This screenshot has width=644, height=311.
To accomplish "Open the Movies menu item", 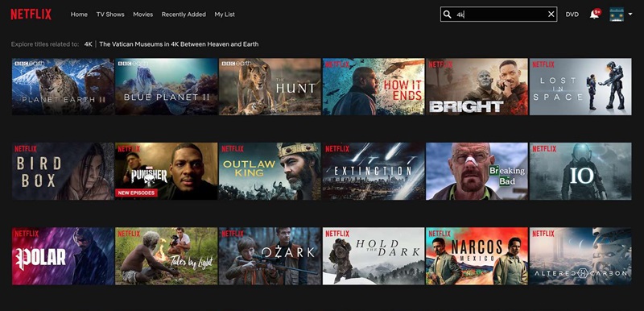I will tap(143, 15).
